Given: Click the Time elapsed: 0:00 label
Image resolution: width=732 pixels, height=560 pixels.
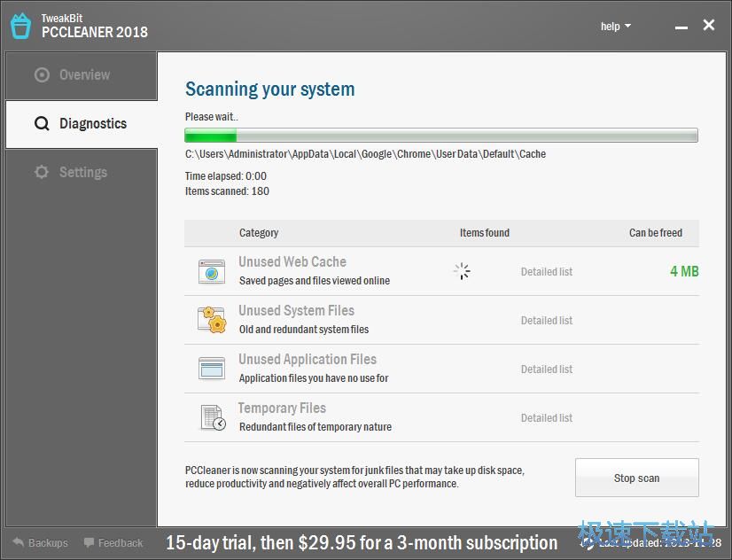Looking at the screenshot, I should [x=225, y=176].
